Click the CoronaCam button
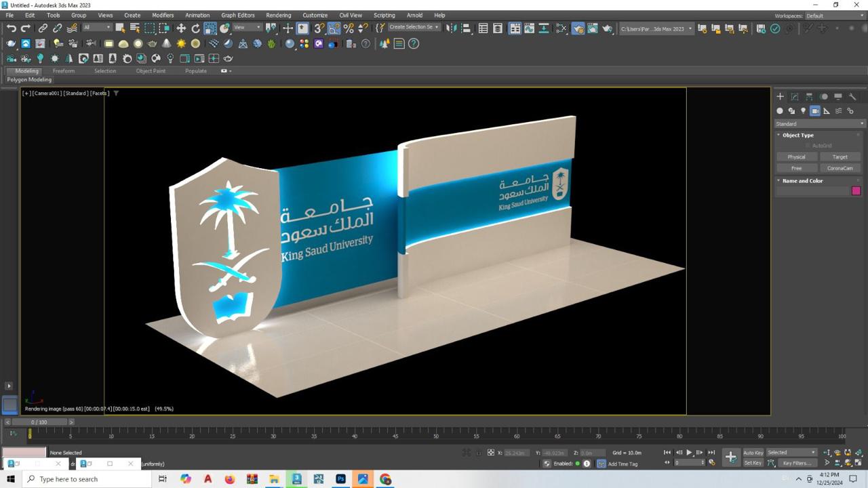This screenshot has width=868, height=488. (x=840, y=168)
